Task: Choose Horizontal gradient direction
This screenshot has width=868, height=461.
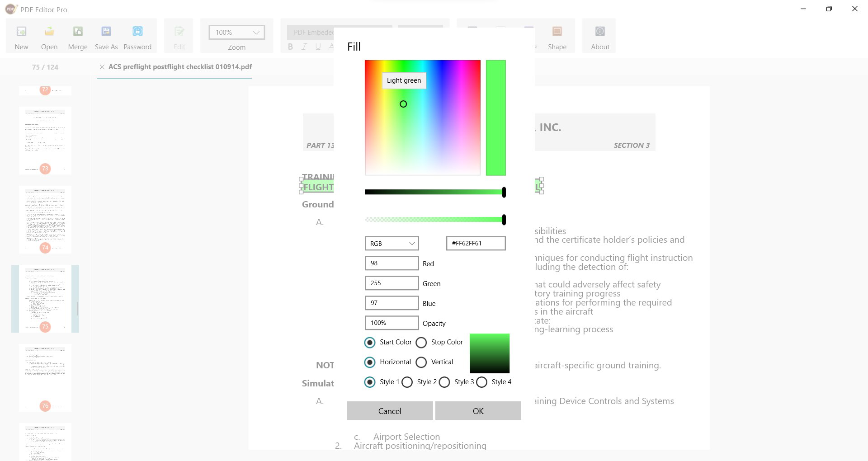Action: click(370, 362)
